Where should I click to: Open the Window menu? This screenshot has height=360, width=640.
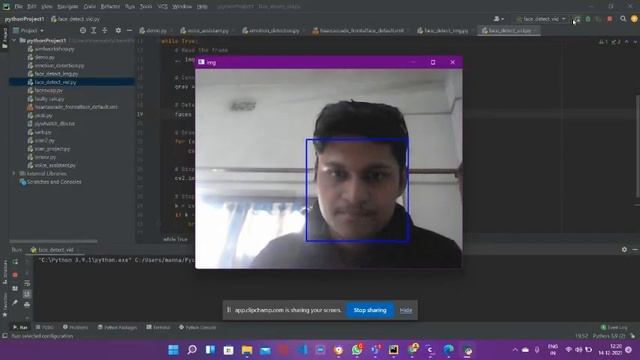(x=182, y=7)
